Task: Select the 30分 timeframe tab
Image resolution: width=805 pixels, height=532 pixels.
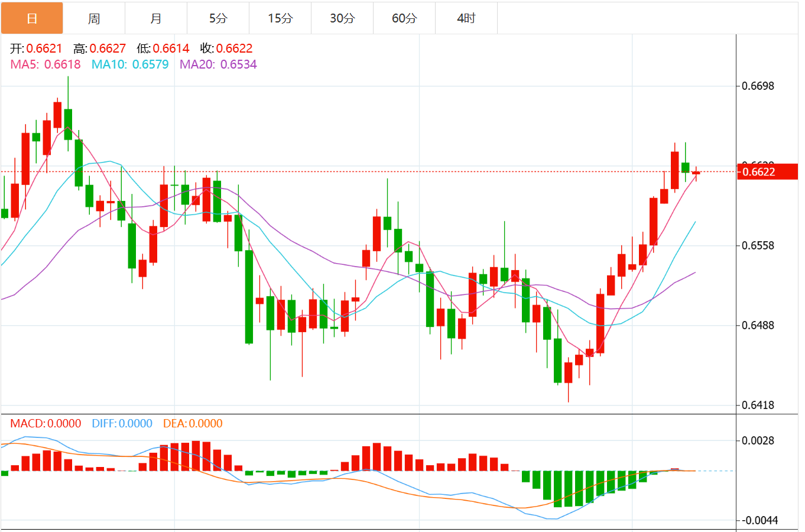Action: [x=342, y=18]
